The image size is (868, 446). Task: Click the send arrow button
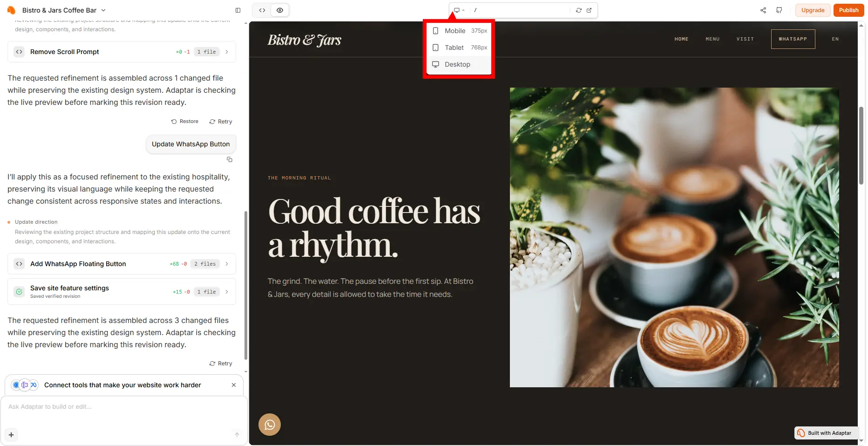[x=237, y=435]
